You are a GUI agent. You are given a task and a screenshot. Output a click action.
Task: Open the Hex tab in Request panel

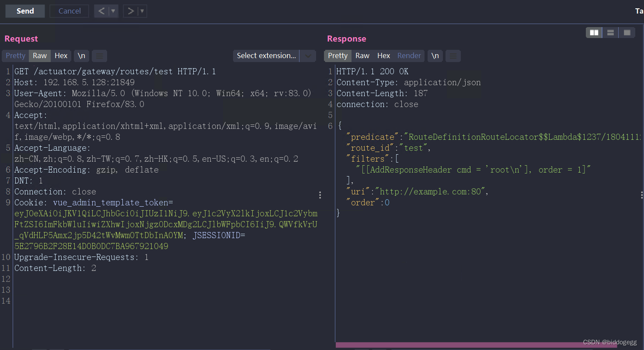[x=61, y=55]
